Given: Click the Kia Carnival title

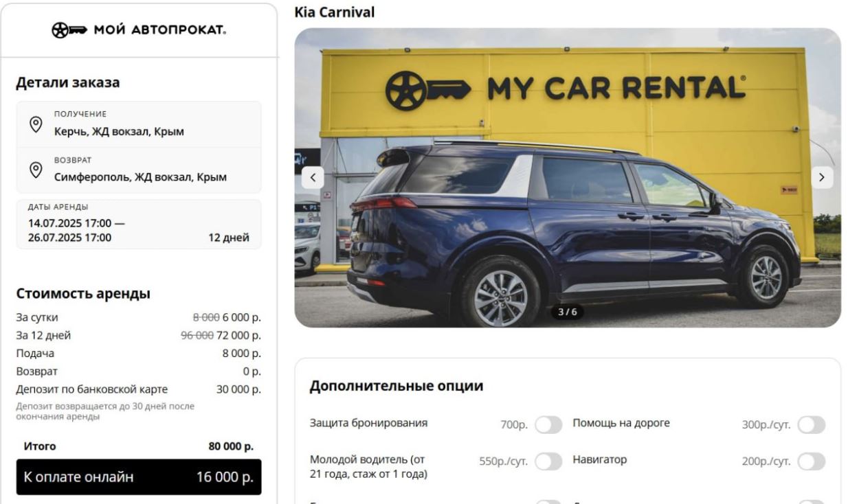Looking at the screenshot, I should [335, 12].
